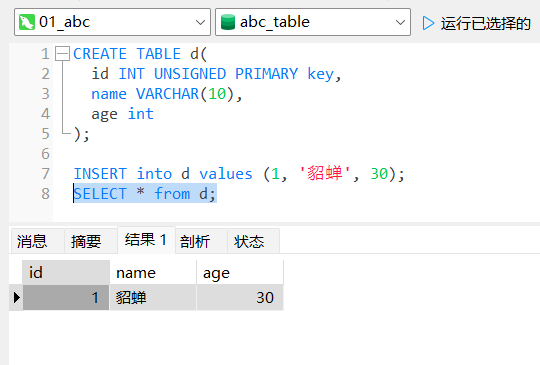
Task: Click the values keyword on line 7
Action: tap(226, 174)
